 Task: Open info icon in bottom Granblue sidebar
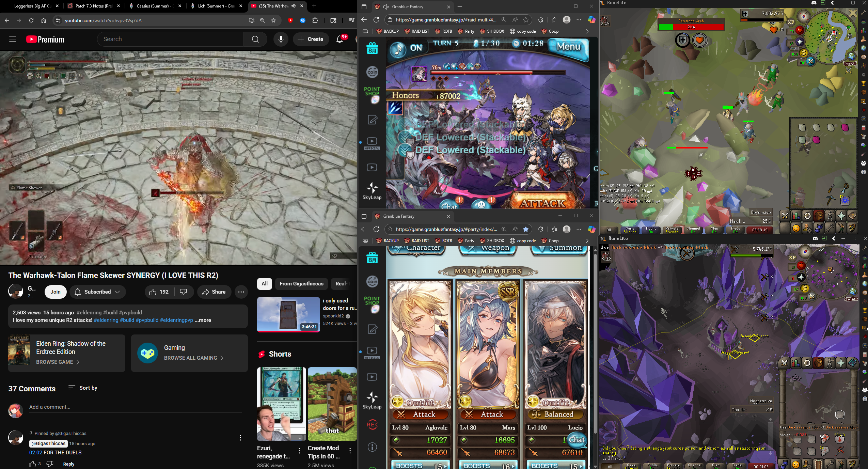pyautogui.click(x=372, y=447)
